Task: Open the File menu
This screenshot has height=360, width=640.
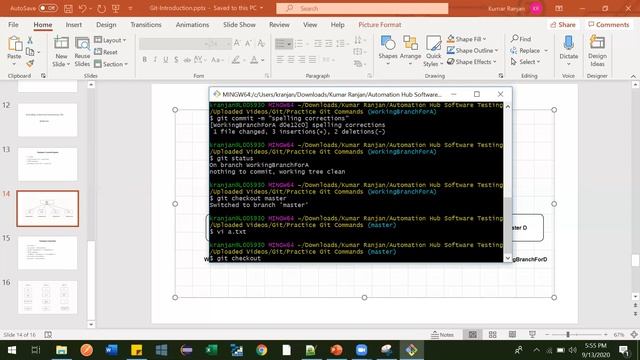Action: click(x=13, y=24)
